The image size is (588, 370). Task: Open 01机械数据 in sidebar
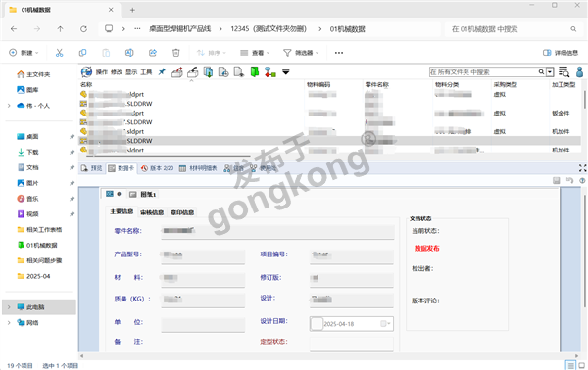click(x=37, y=245)
